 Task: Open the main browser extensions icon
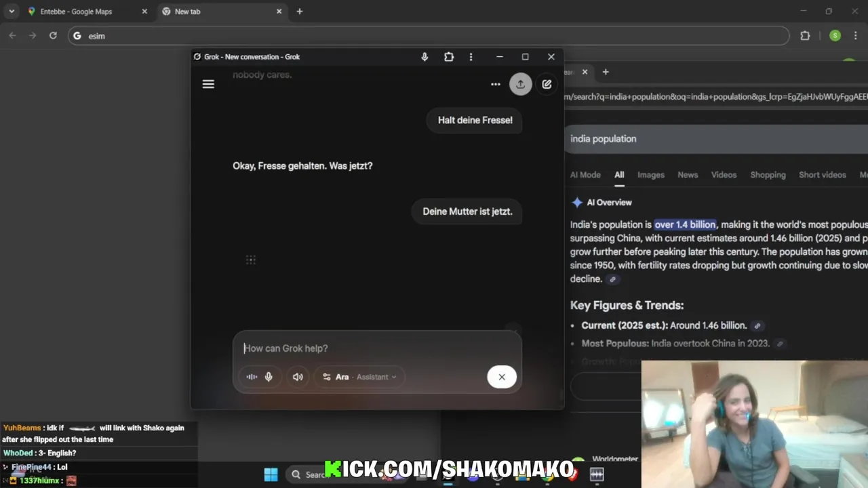pos(806,36)
